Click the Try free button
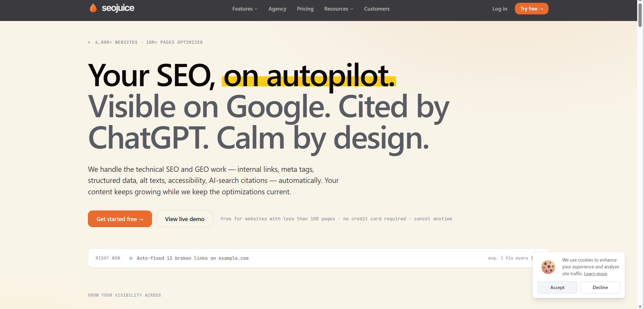644x309 pixels. coord(532,9)
